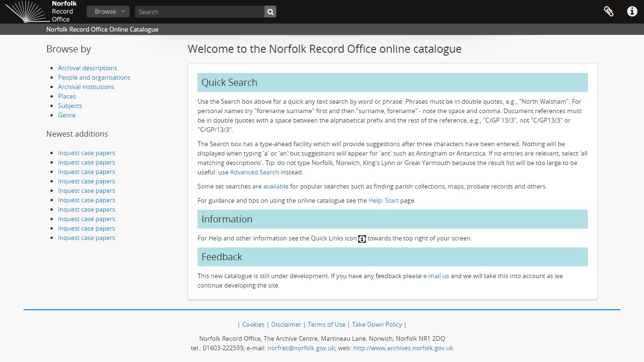
Task: Click the Feedback section heading
Action: (393, 257)
